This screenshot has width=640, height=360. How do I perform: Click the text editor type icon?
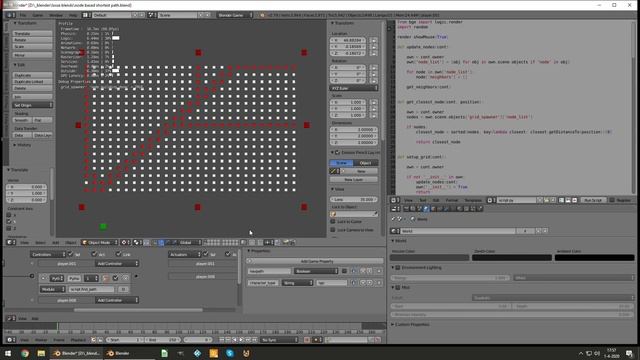[x=395, y=200]
